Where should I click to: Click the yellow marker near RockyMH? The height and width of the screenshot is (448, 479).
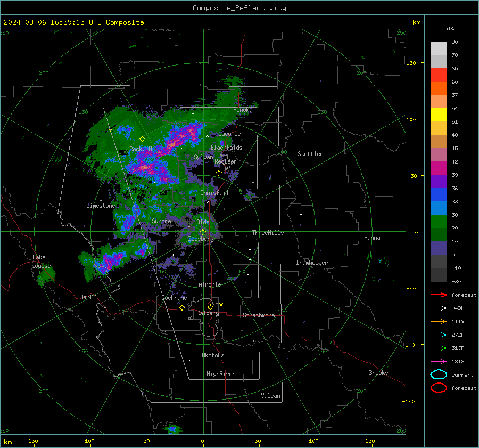tap(142, 139)
